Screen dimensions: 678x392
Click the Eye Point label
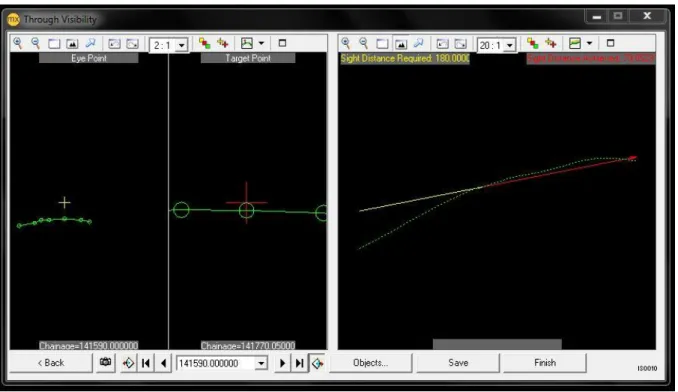[89, 58]
